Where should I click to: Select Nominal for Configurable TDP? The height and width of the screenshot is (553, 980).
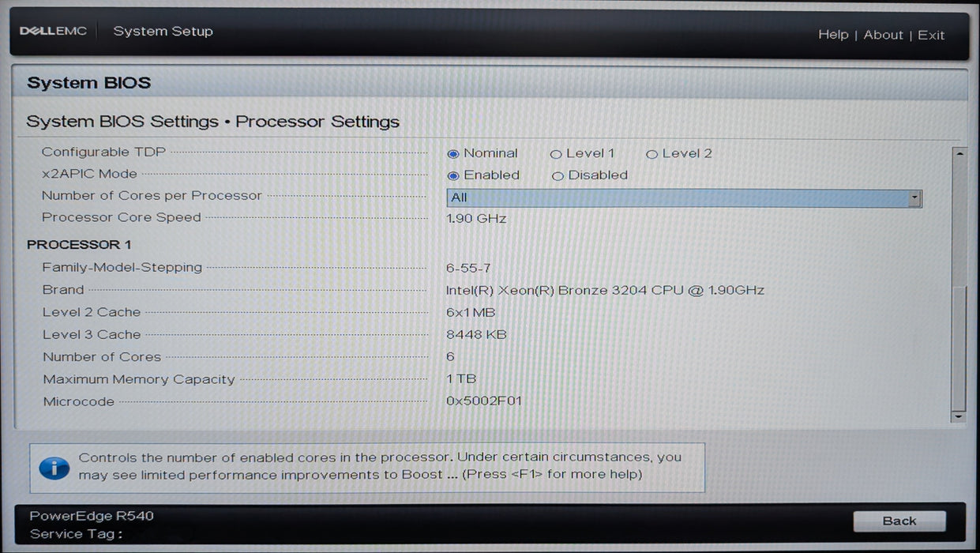click(x=453, y=154)
